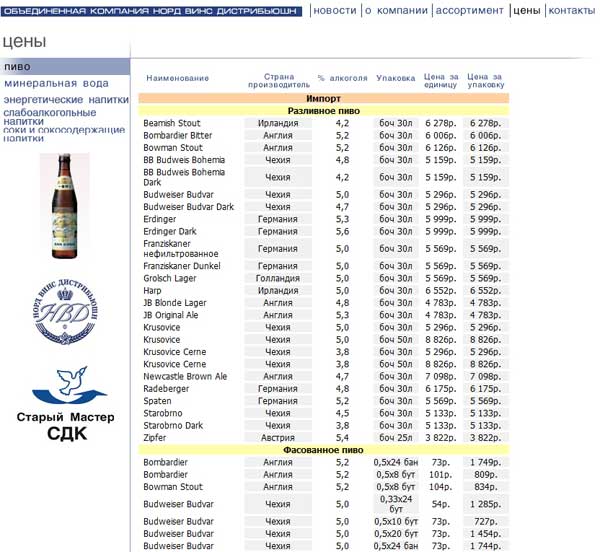This screenshot has width=600, height=552.
Task: Click the Starobrno Dark name
Action: click(173, 425)
